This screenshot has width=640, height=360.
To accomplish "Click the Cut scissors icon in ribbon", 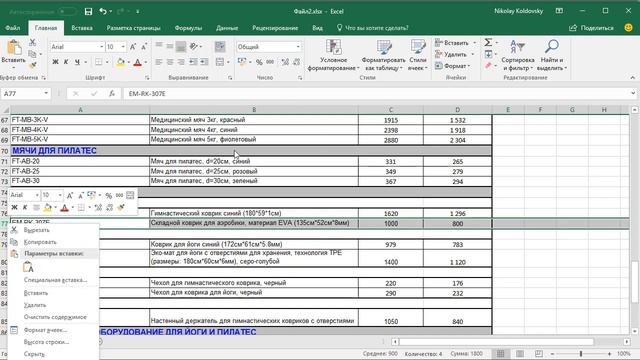I will click(x=32, y=42).
